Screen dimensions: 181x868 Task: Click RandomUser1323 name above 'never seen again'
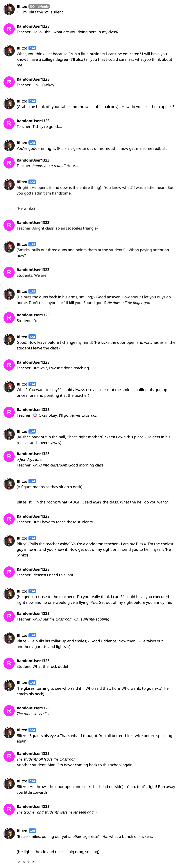click(33, 806)
